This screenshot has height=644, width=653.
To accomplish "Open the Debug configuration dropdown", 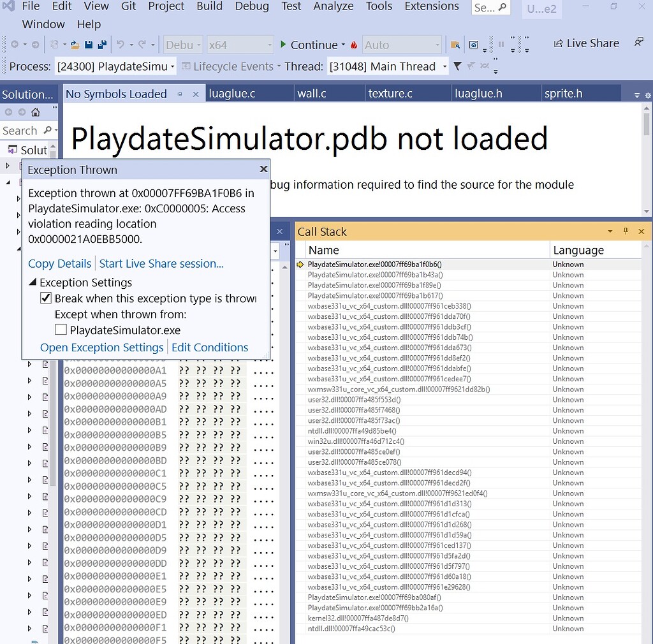I will [183, 45].
